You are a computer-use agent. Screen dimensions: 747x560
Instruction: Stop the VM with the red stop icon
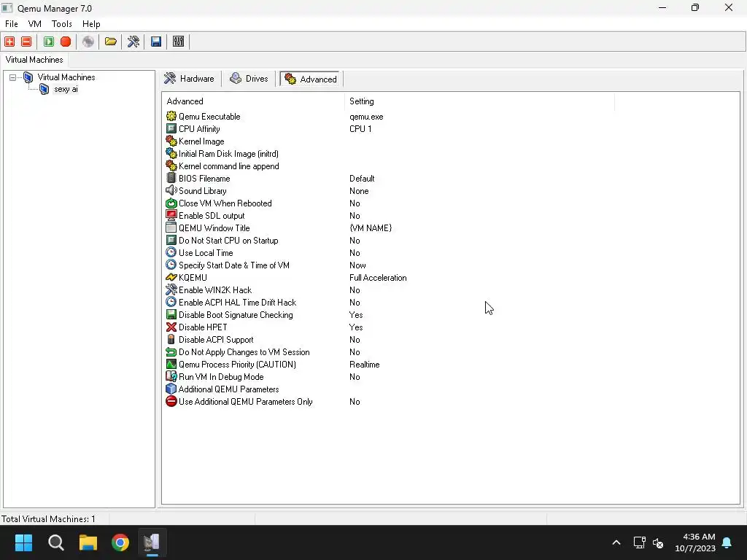pos(66,42)
